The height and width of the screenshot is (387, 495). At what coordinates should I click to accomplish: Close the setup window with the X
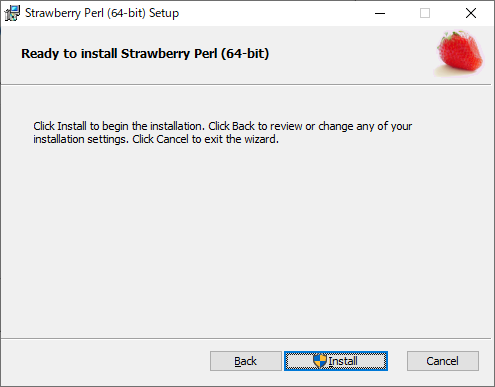471,13
